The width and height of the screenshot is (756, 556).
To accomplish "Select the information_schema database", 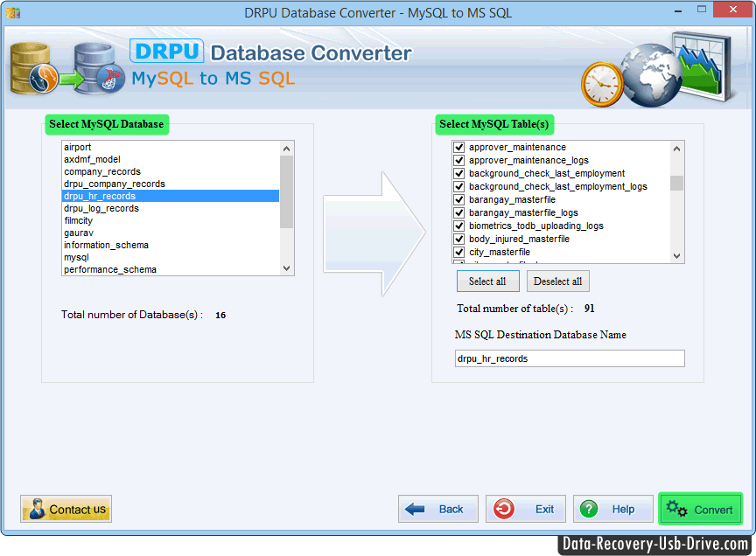I will (171, 245).
